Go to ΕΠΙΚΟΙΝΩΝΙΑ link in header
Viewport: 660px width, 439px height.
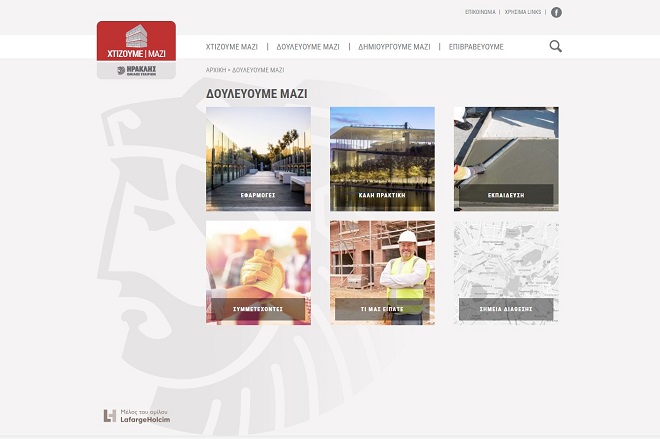tap(480, 12)
